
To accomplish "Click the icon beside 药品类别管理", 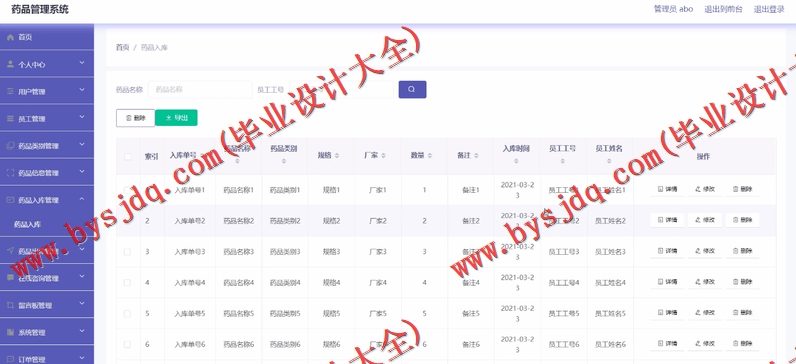I will 10,146.
